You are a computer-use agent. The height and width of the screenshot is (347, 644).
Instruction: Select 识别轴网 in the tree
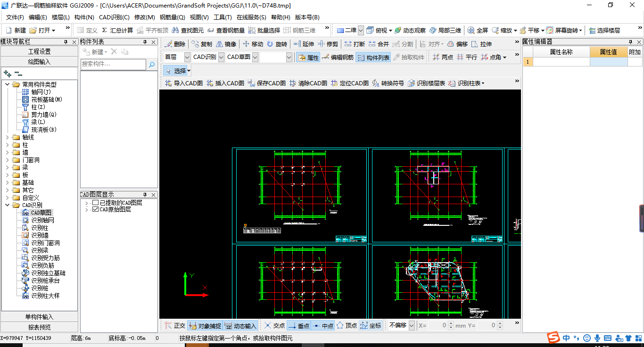pyautogui.click(x=42, y=220)
